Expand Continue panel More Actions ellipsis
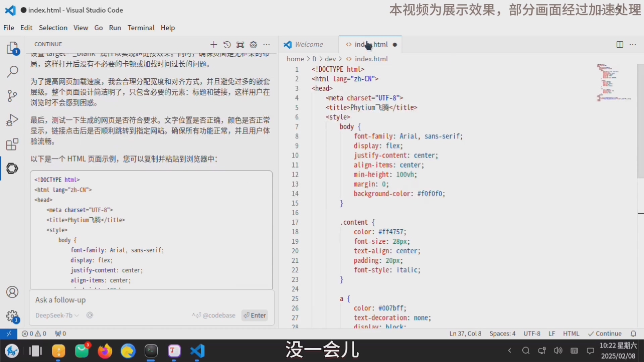 pyautogui.click(x=267, y=45)
